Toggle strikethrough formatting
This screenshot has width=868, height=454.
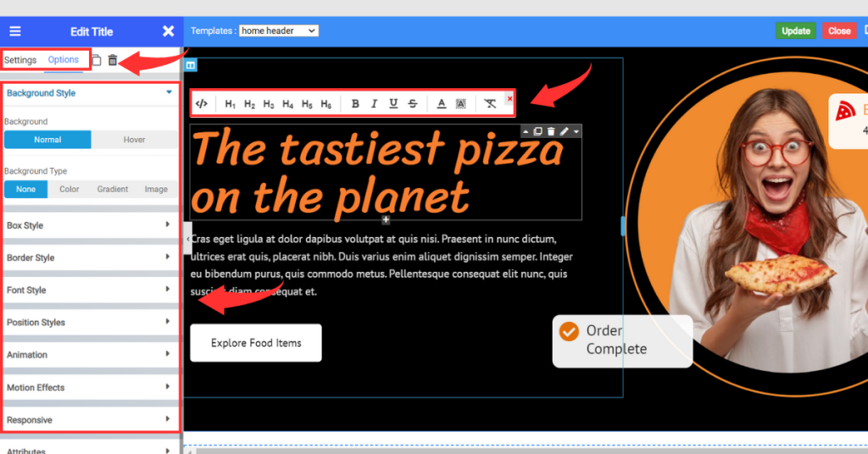coord(413,103)
